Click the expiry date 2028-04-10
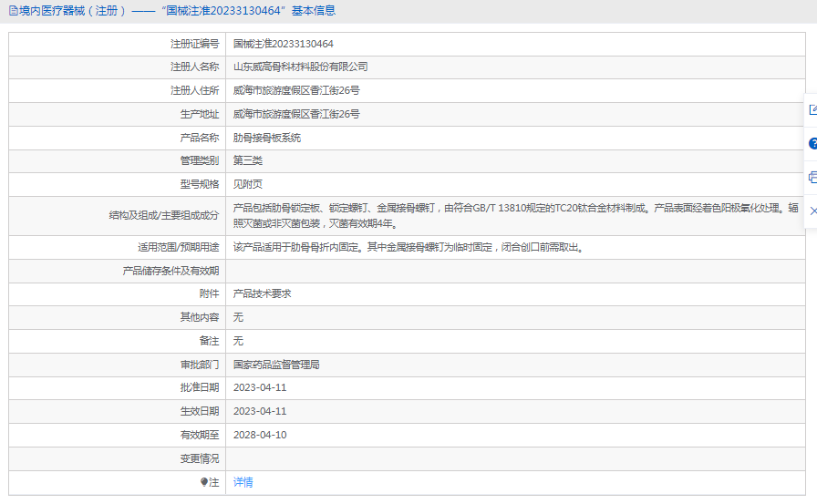The image size is (817, 504). 260,435
